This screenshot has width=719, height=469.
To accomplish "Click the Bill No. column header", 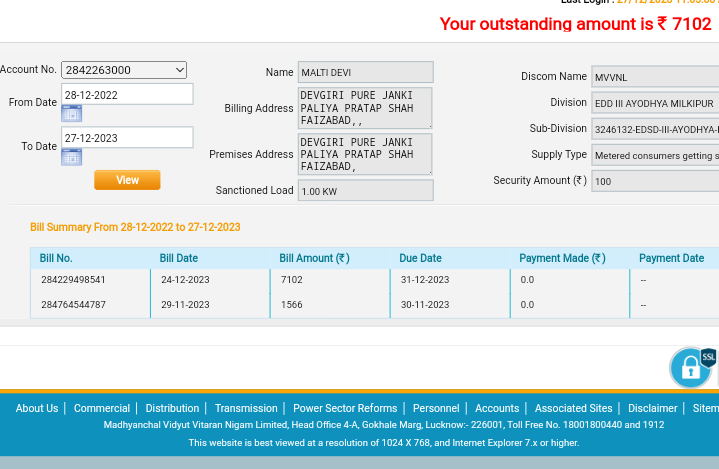I will pos(56,258).
